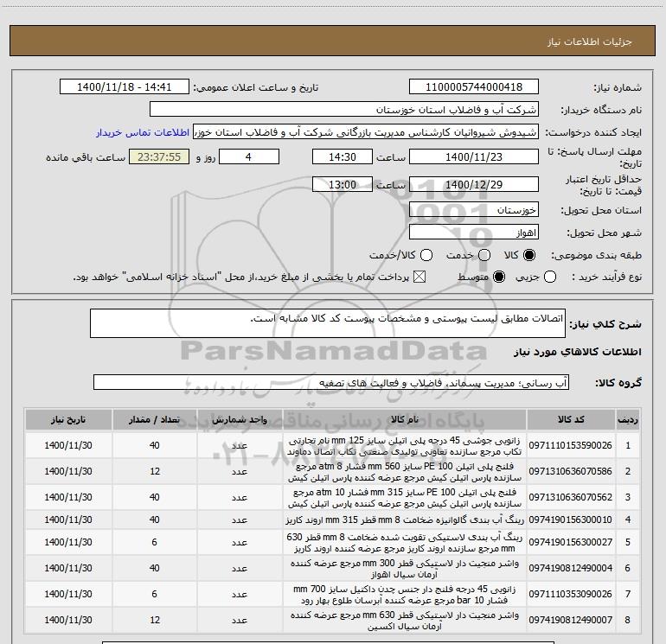The width and height of the screenshot is (666, 644).
Task: Open the اطلاعات تماس خریدار link
Action: point(143,132)
